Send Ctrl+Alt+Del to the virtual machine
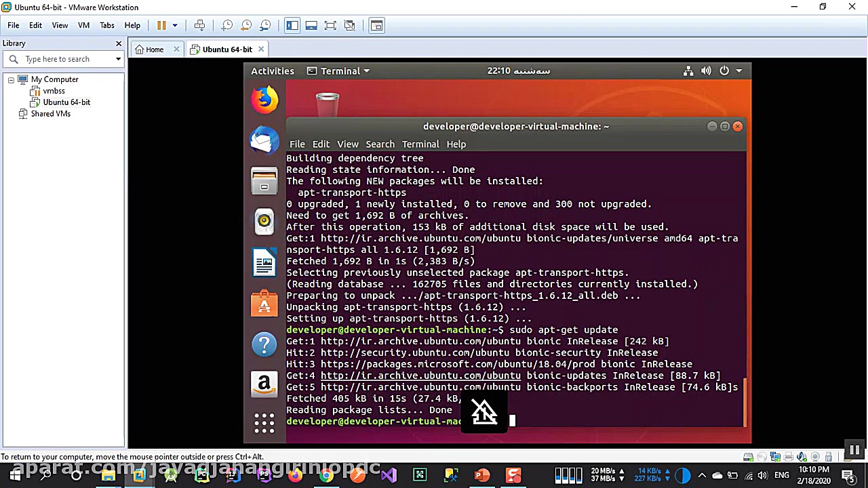868x488 pixels. tap(199, 25)
